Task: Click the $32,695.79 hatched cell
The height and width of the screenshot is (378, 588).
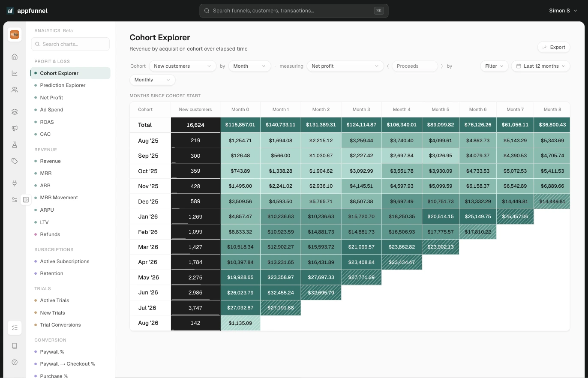Action: point(321,293)
